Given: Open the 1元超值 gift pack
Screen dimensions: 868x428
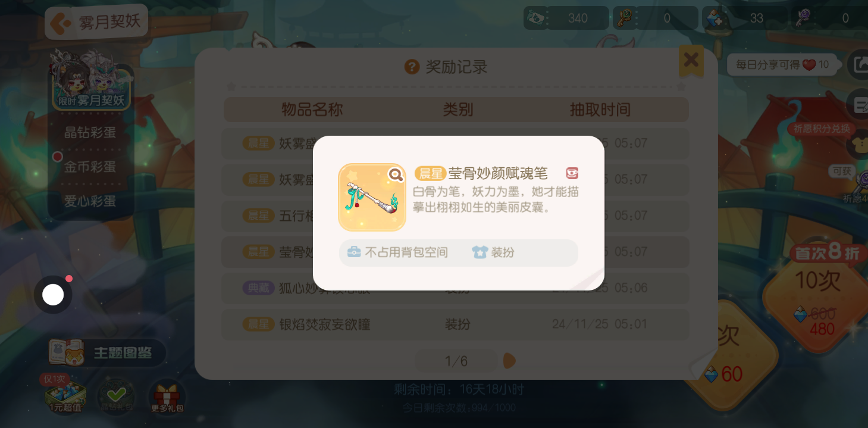Looking at the screenshot, I should coord(64,393).
